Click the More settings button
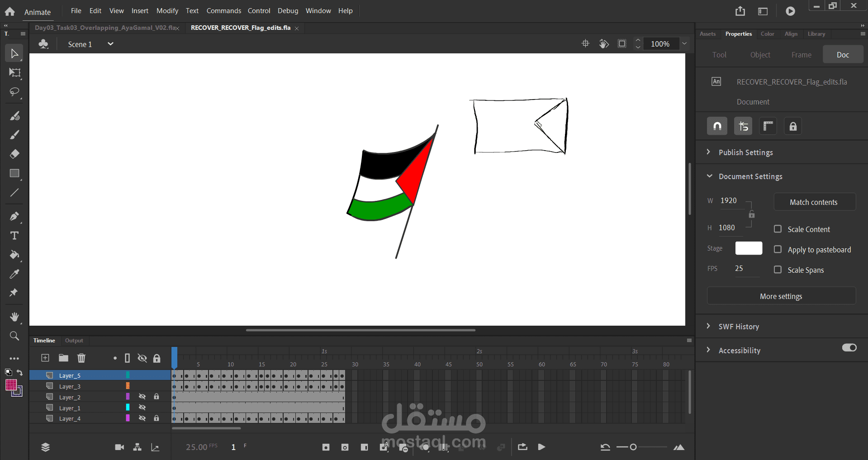 click(781, 296)
